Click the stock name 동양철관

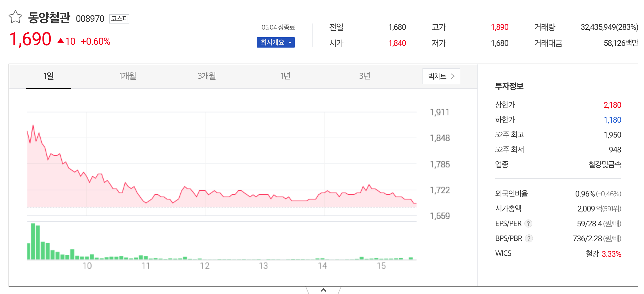[x=49, y=18]
